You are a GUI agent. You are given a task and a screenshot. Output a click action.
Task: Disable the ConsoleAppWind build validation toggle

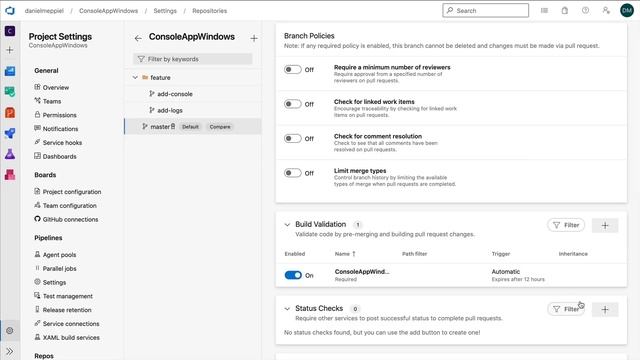tap(293, 275)
